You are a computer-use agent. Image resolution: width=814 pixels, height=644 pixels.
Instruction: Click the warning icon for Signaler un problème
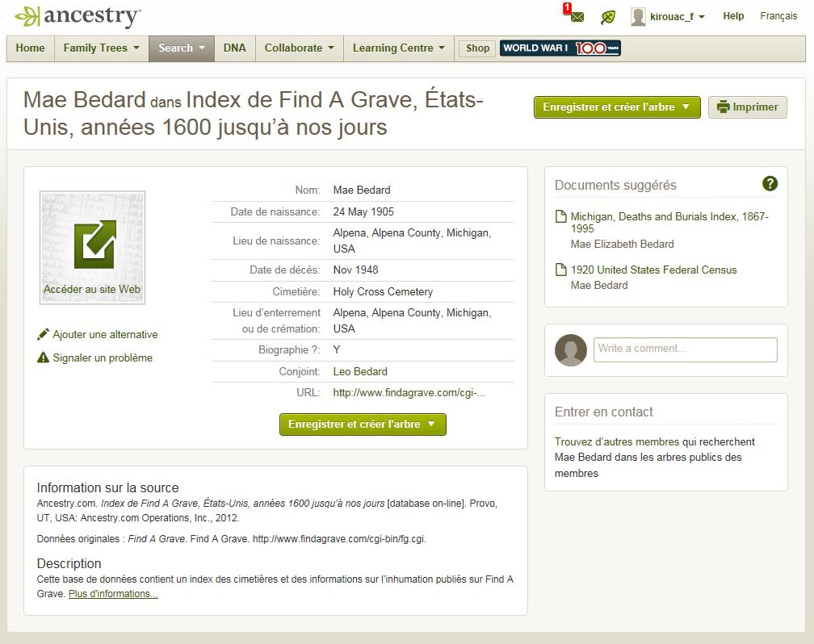43,358
